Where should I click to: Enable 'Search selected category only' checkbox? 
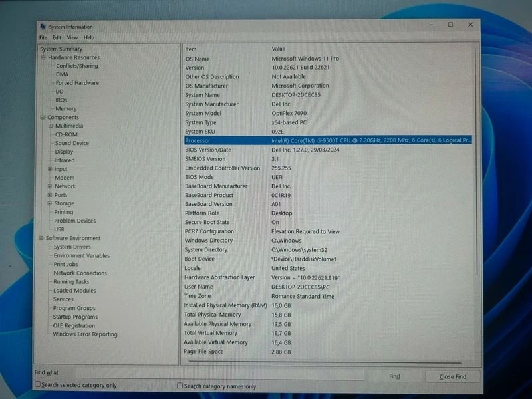(38, 386)
